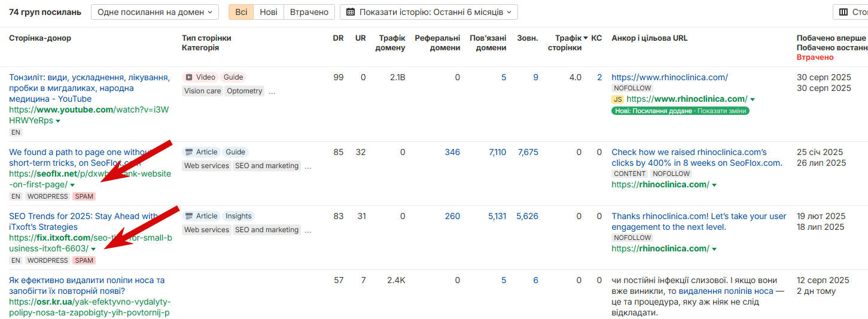Select the 'Нові' filter tab
The height and width of the screenshot is (319, 868).
coord(269,12)
